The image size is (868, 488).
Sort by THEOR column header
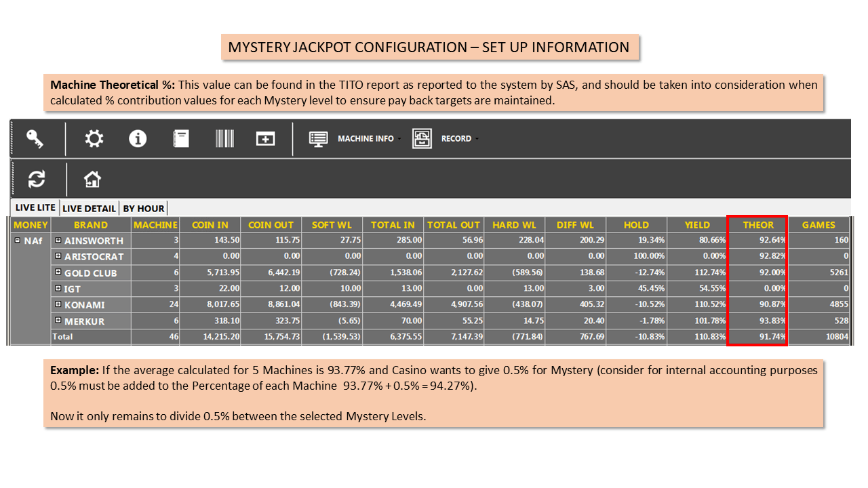(757, 224)
